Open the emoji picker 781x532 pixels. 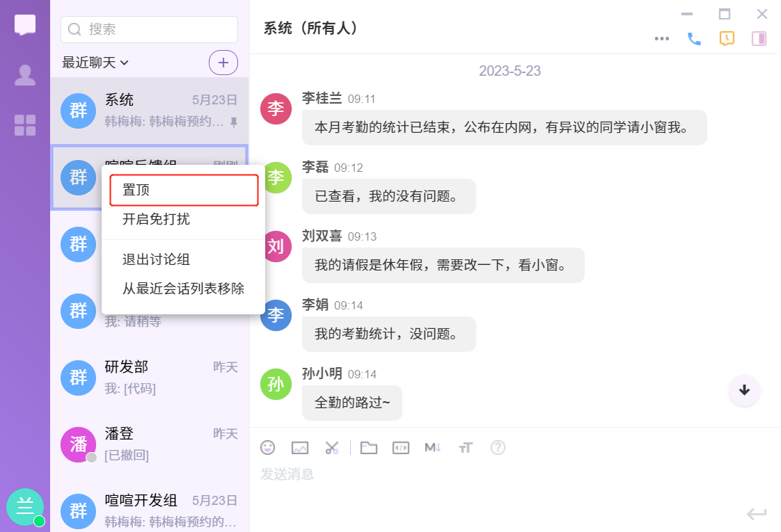267,448
